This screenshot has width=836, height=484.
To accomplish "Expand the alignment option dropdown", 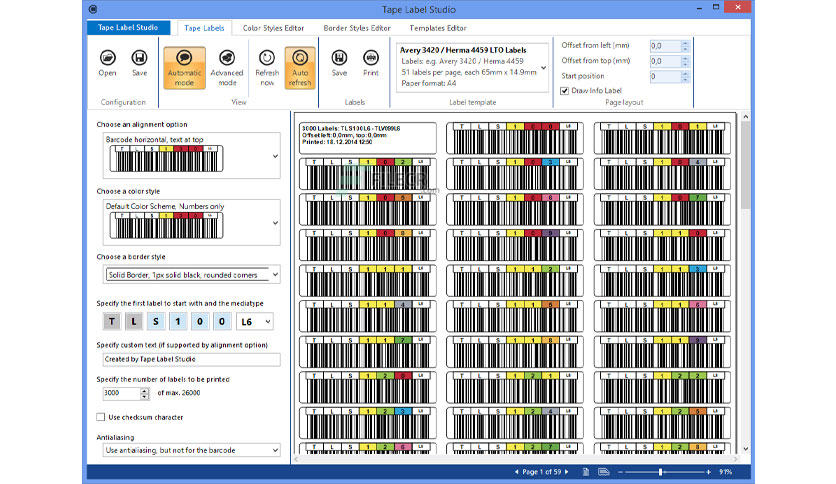I will pyautogui.click(x=275, y=156).
